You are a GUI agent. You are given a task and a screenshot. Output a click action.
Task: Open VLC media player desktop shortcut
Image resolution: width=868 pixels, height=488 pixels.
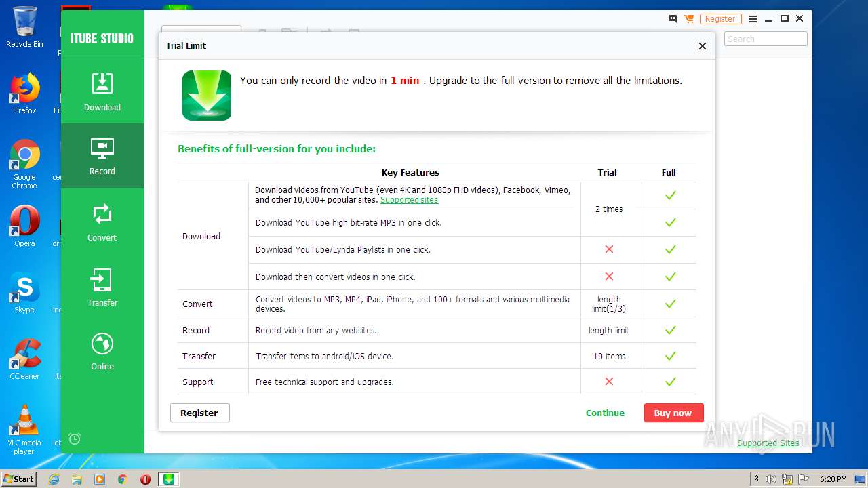click(24, 430)
